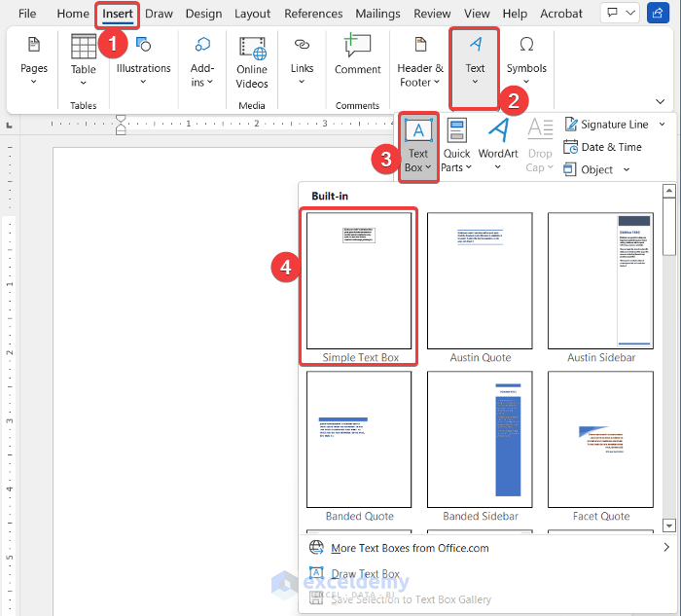Viewport: 681px width, 616px height.
Task: Switch to the View tab
Action: click(x=477, y=14)
